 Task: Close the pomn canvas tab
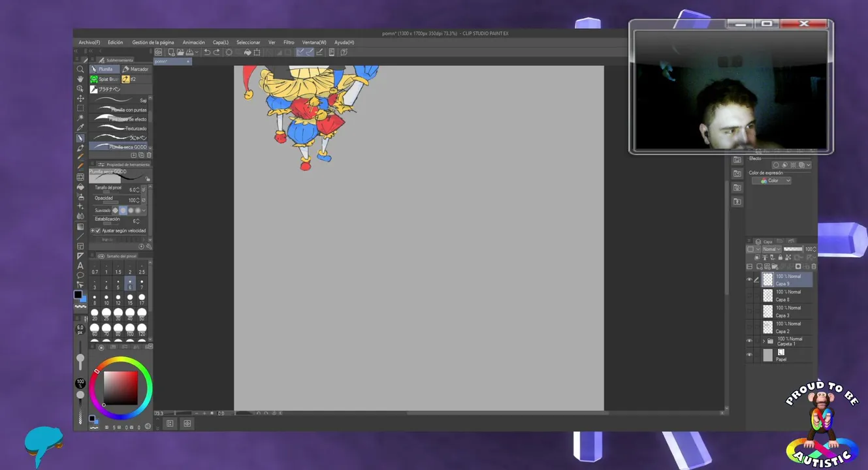pyautogui.click(x=187, y=61)
